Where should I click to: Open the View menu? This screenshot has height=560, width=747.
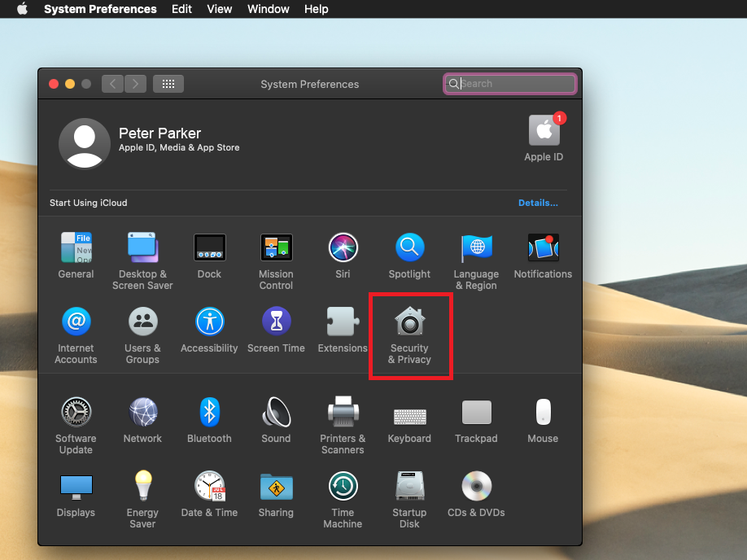220,9
